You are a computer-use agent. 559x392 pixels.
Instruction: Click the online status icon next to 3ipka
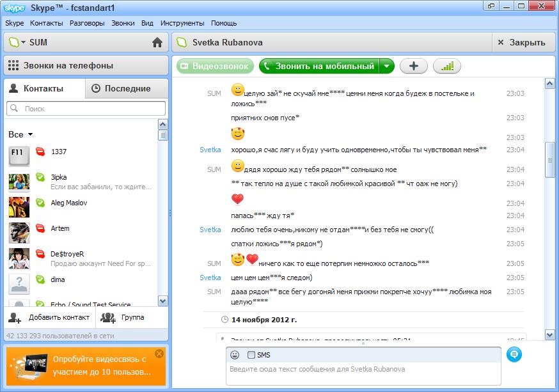coord(40,177)
